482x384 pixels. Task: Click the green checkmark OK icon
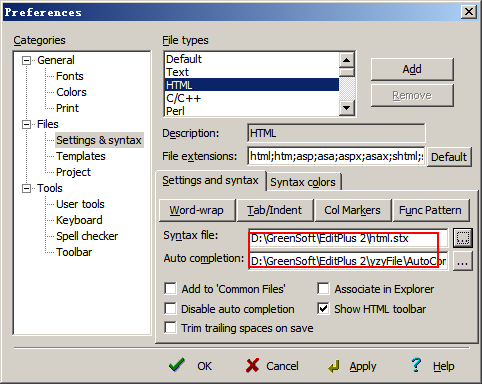point(177,365)
